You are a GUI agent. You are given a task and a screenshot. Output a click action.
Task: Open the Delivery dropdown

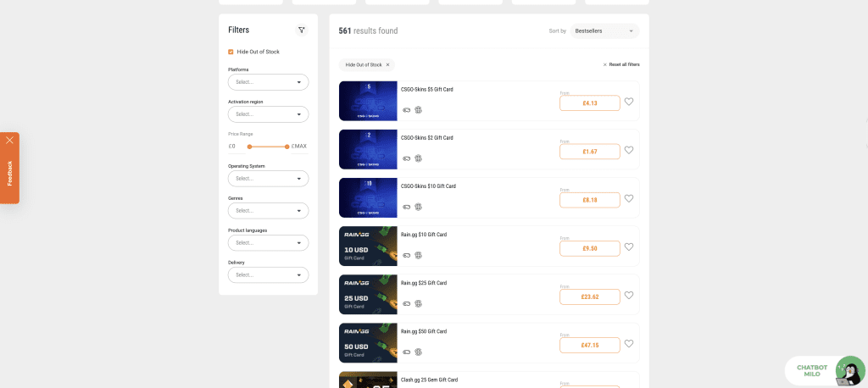tap(269, 274)
